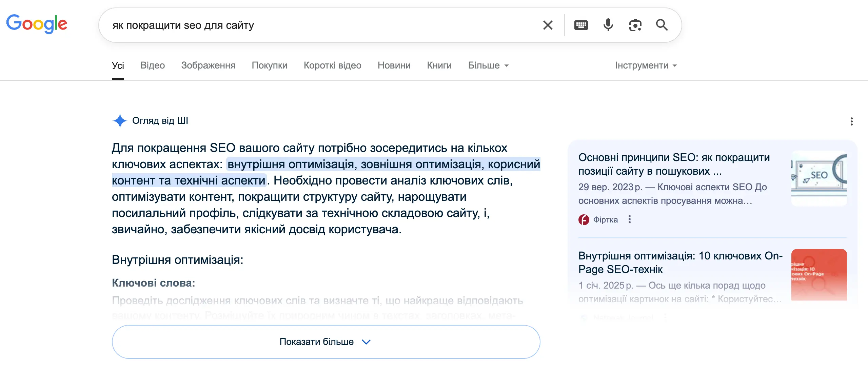Image resolution: width=868 pixels, height=369 pixels.
Task: Click the 'Огляд від ШІ' label
Action: click(160, 121)
